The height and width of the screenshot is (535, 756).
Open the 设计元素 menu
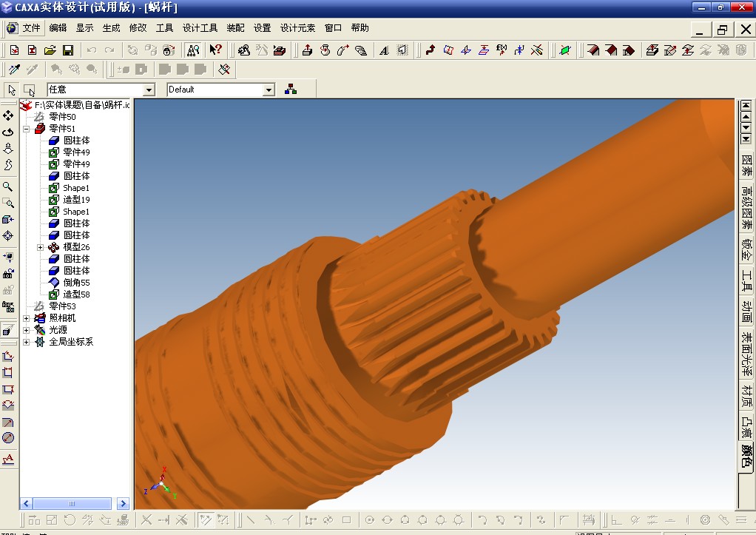click(x=298, y=28)
